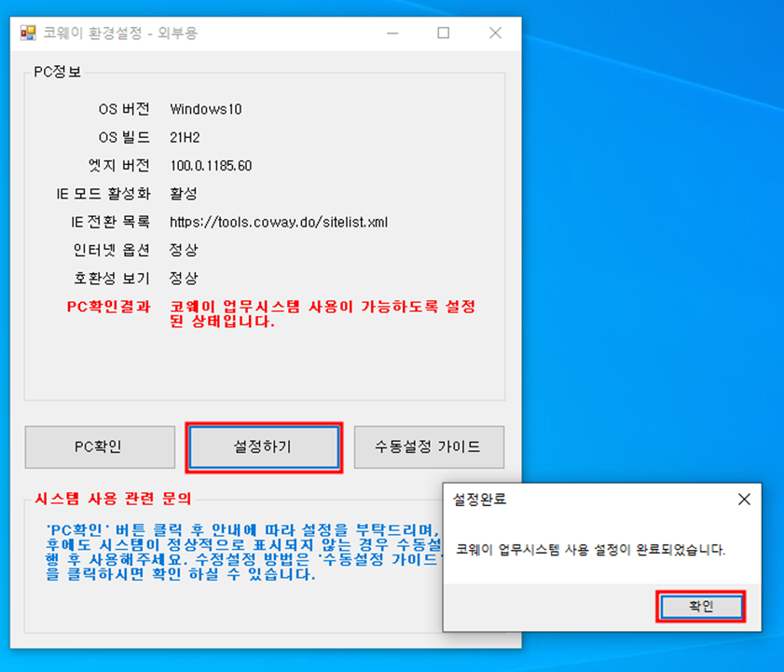Minimize the 코웨이 환경설정 window
The image size is (784, 672).
tap(392, 33)
